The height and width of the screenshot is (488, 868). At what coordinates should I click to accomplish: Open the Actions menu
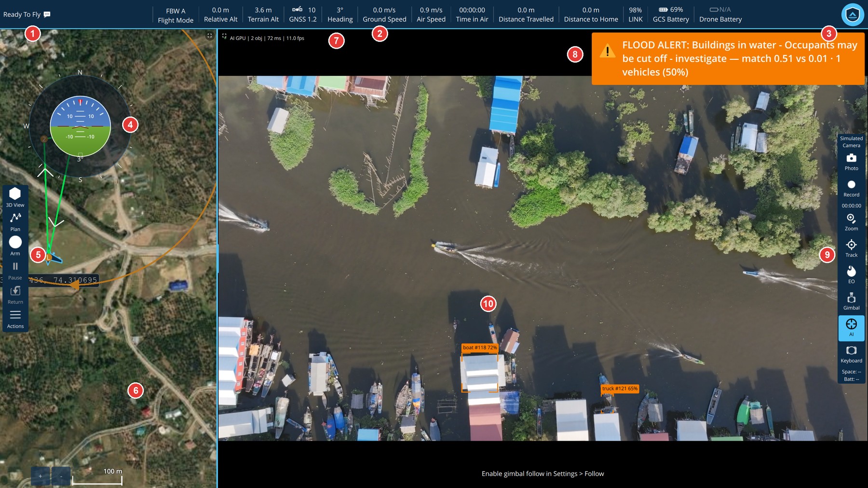pos(15,319)
